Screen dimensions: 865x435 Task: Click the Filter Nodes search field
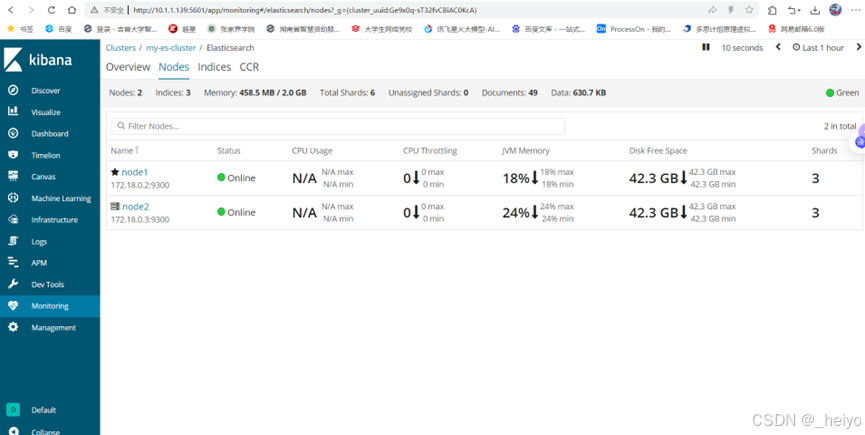pyautogui.click(x=338, y=126)
